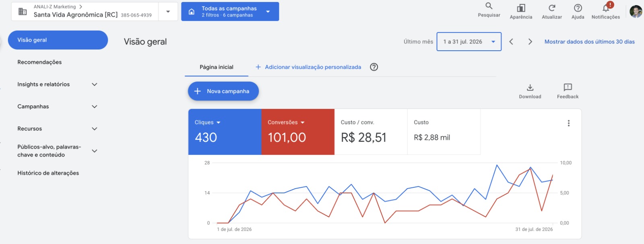Open the Ajuda help icon

pyautogui.click(x=578, y=8)
